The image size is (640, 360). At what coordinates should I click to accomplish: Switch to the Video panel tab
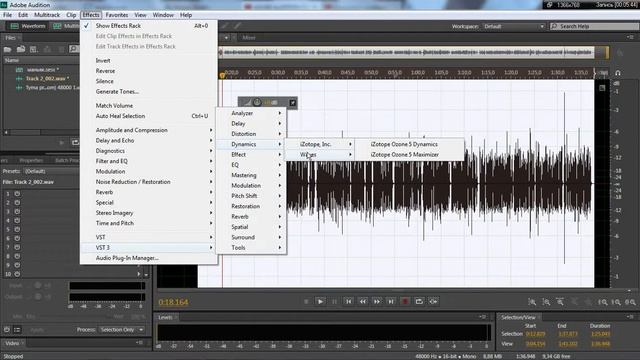point(12,343)
